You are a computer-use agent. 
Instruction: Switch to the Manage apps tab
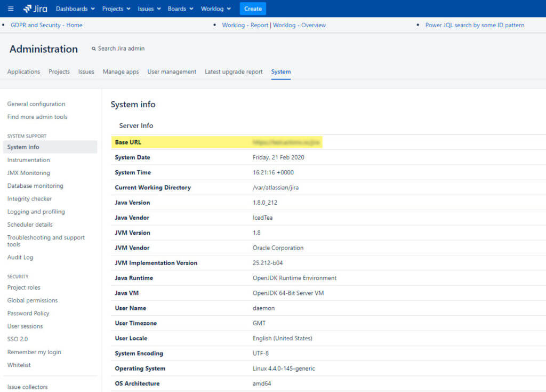pyautogui.click(x=121, y=71)
